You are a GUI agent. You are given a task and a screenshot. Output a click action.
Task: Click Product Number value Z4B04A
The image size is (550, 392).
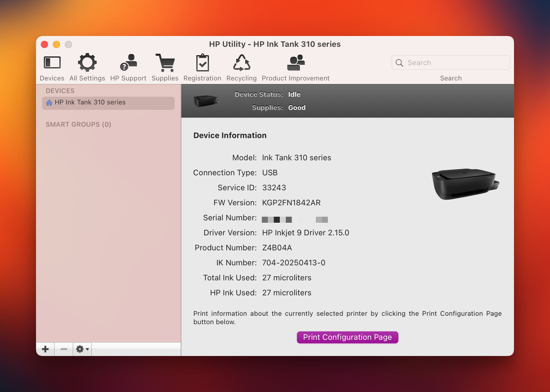[x=277, y=248]
